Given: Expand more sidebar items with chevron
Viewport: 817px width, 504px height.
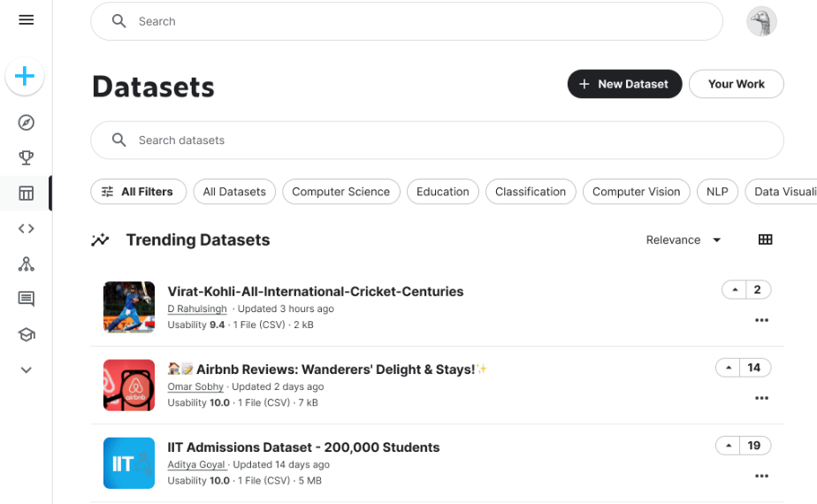Looking at the screenshot, I should (x=26, y=370).
